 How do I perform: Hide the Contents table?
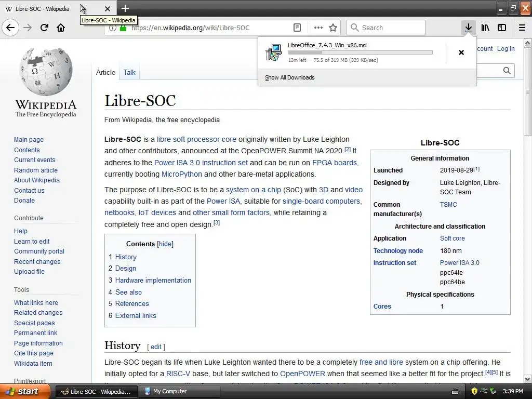click(165, 244)
